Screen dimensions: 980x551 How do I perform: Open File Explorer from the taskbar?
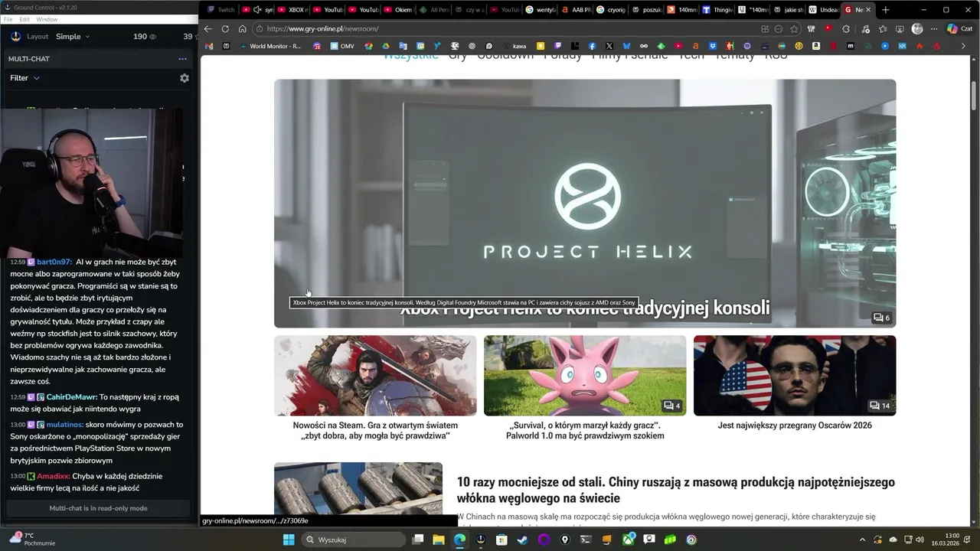click(x=439, y=540)
